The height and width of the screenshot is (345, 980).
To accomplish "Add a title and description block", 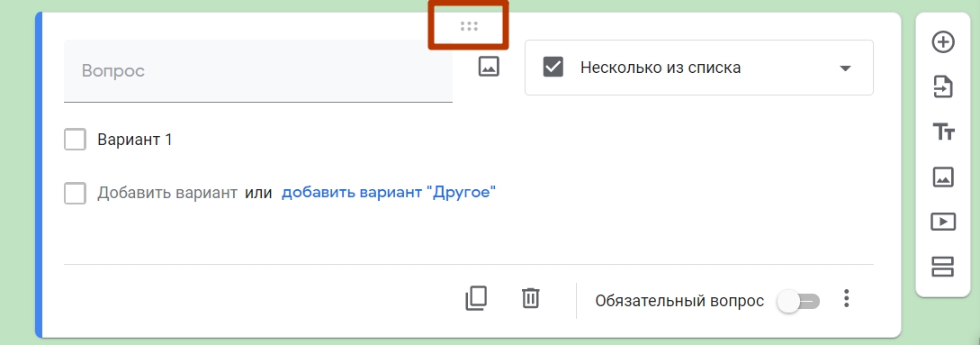I will point(943,132).
